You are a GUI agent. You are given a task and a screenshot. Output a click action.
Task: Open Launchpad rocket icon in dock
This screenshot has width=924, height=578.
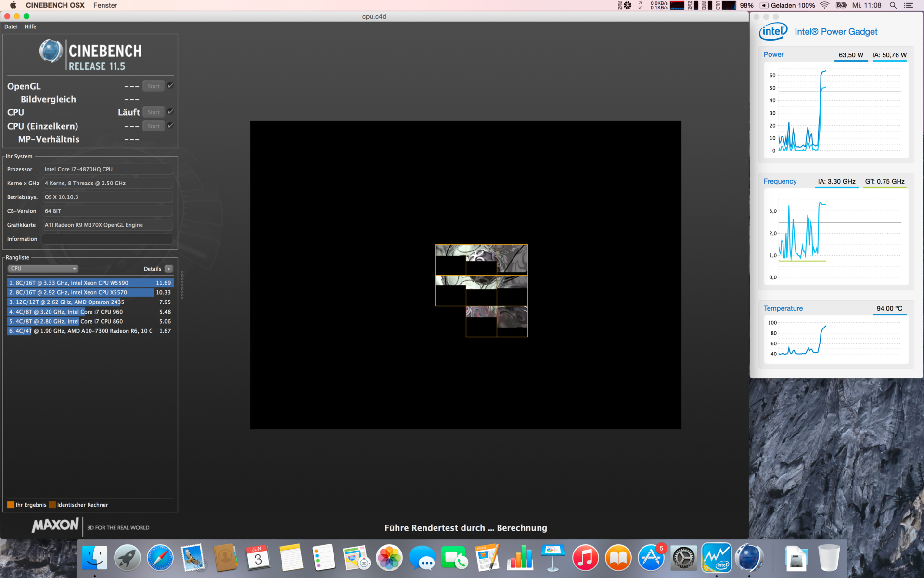point(128,558)
